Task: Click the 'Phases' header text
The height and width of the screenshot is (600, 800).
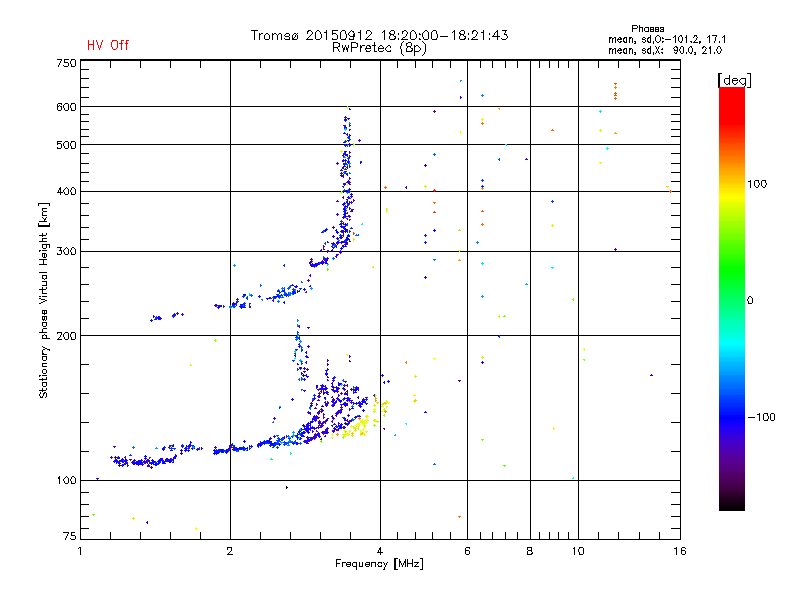Action: (647, 29)
